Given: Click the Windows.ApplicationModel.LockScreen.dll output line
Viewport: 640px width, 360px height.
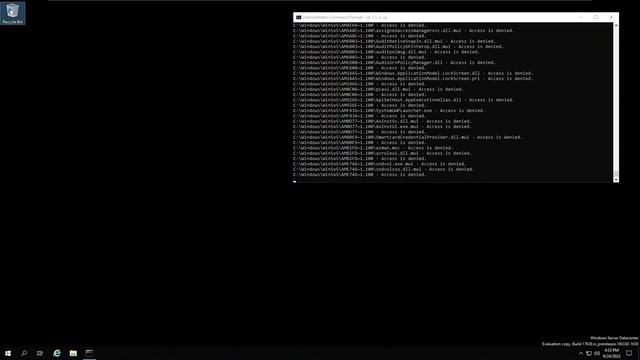Looking at the screenshot, I should pos(413,73).
